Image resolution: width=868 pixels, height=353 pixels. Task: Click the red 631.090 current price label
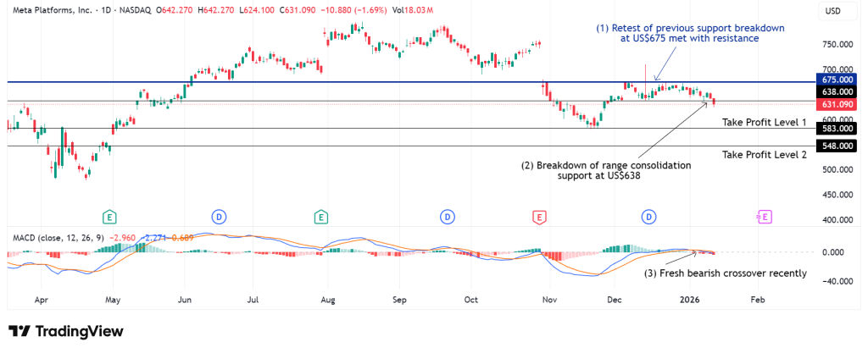(x=836, y=104)
